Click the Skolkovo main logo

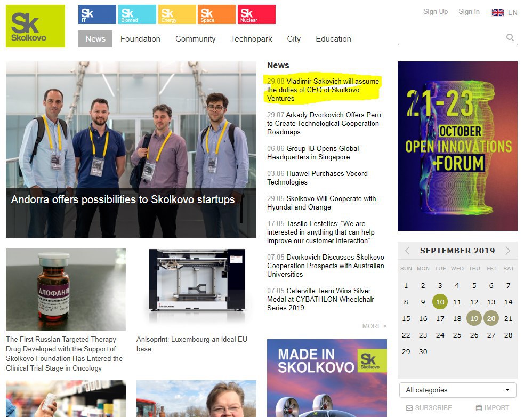pyautogui.click(x=35, y=26)
